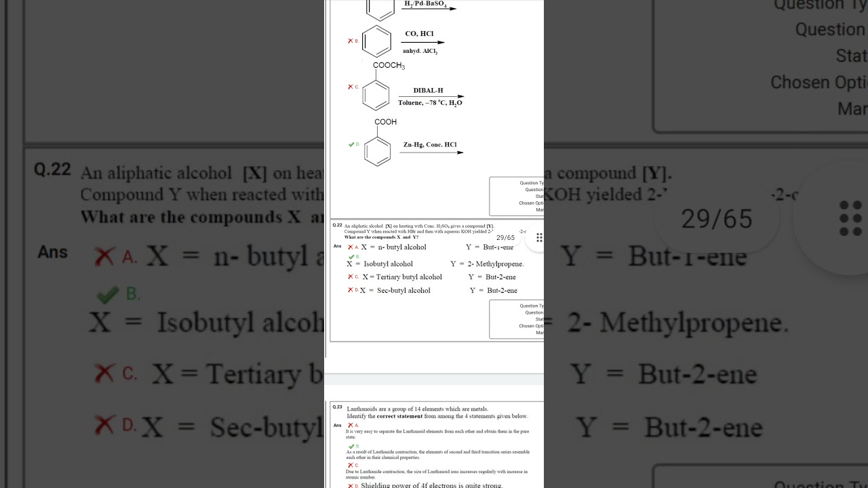Viewport: 868px width, 488px height.
Task: Click 'Y = But-2-ene' in the Sec-butyl row
Action: coord(494,290)
